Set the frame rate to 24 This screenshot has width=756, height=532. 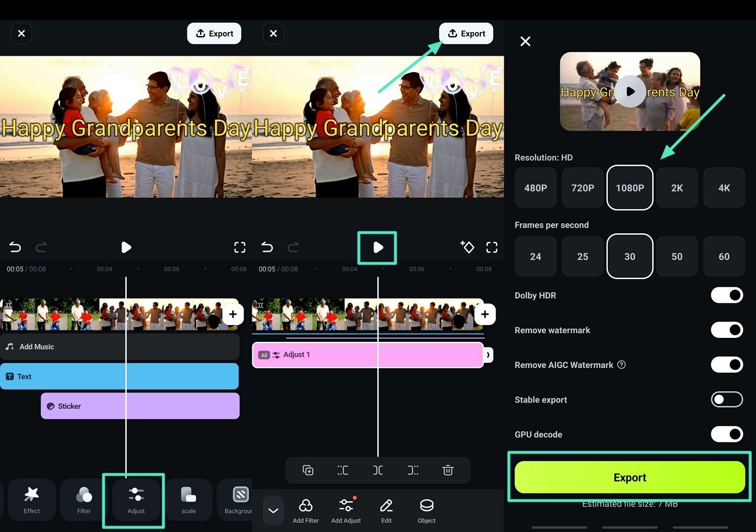536,256
